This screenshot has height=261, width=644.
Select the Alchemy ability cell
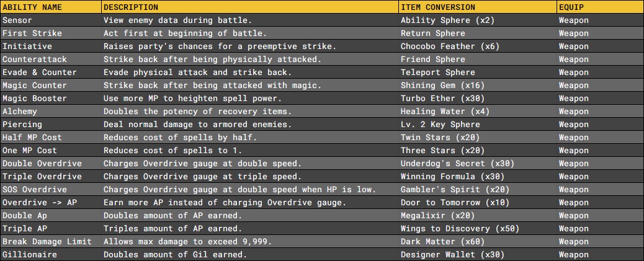(x=20, y=111)
